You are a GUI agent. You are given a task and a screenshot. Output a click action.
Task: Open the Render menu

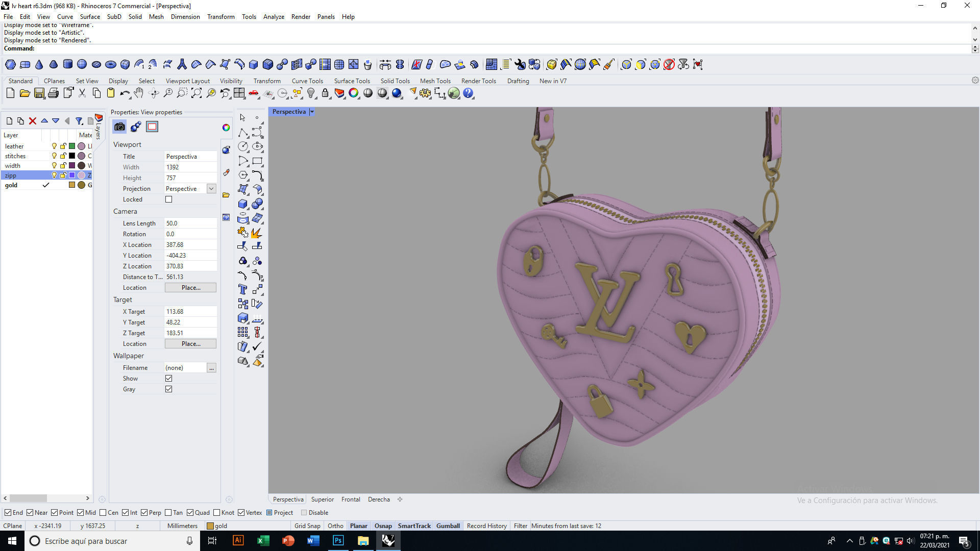[301, 17]
